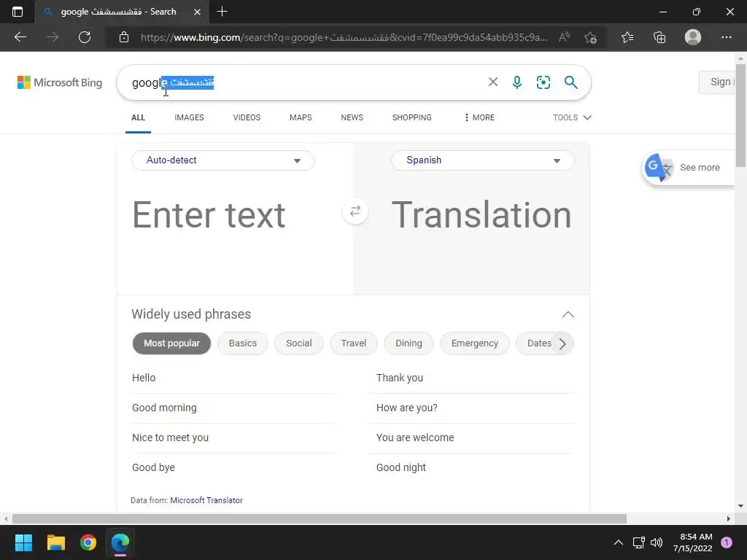Select the Travel phrases chip
Image resolution: width=747 pixels, height=560 pixels.
[354, 343]
